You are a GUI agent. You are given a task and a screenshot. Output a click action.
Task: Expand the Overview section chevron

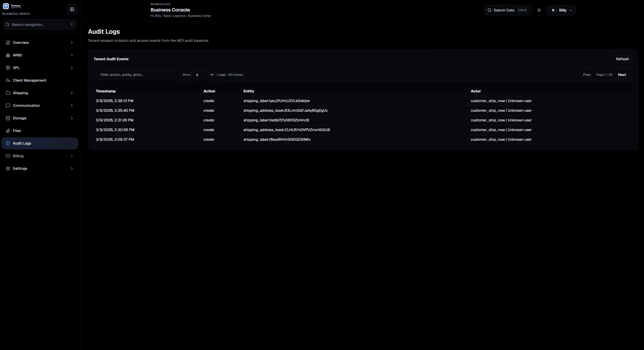coord(72,42)
